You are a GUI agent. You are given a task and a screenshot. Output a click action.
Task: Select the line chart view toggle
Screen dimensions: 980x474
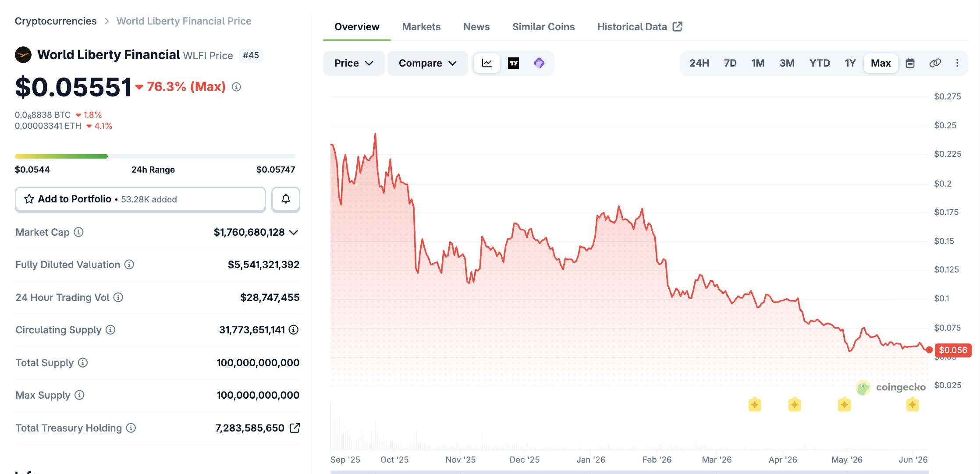pyautogui.click(x=487, y=63)
